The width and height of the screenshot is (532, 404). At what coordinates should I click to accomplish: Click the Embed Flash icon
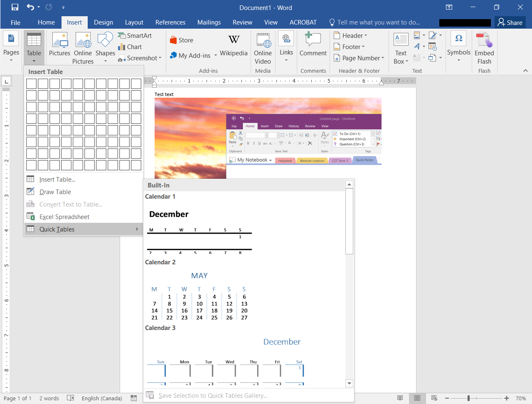[484, 47]
